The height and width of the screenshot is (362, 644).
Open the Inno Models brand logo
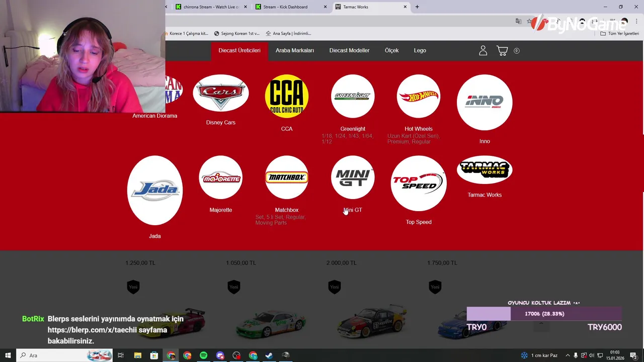485,102
